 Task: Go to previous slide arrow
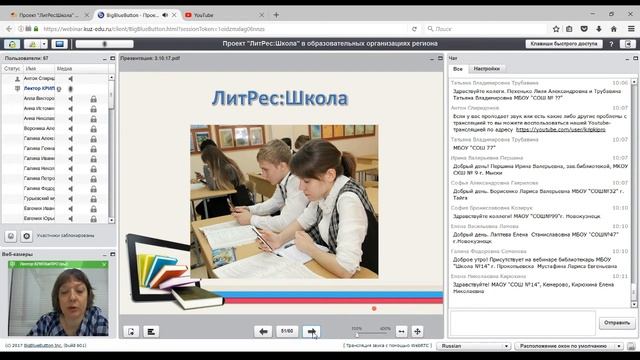tap(263, 331)
